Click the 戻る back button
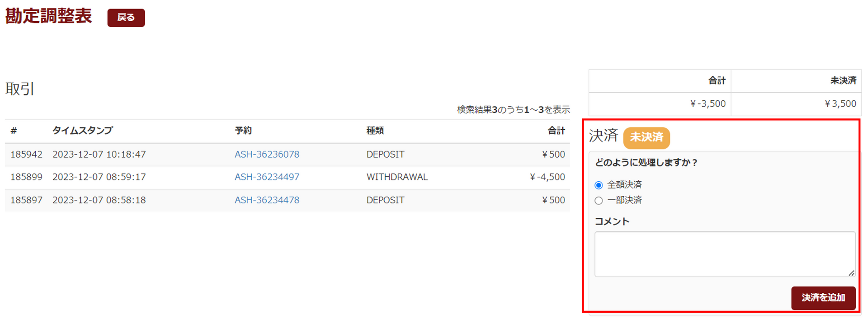The height and width of the screenshot is (320, 868). click(126, 18)
